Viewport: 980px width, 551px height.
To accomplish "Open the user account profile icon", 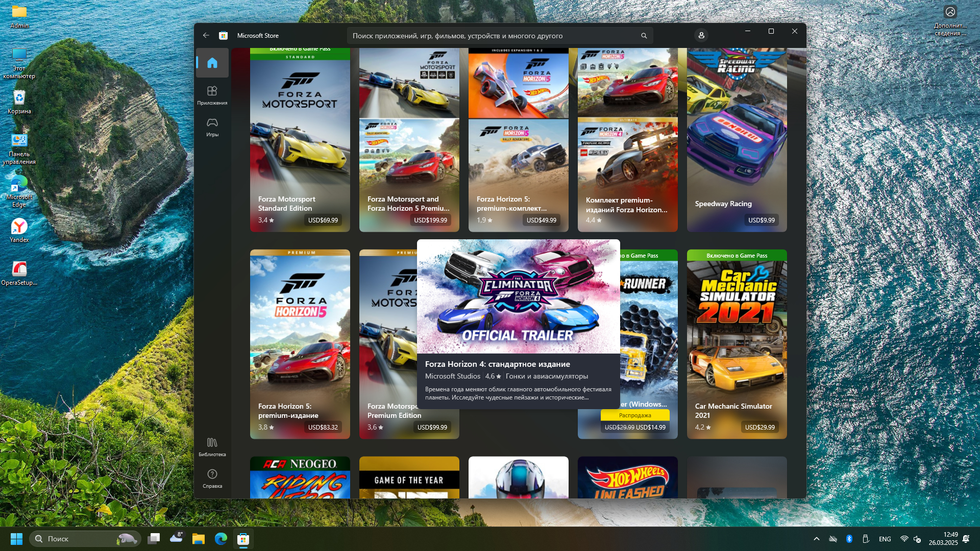I will coord(701,35).
